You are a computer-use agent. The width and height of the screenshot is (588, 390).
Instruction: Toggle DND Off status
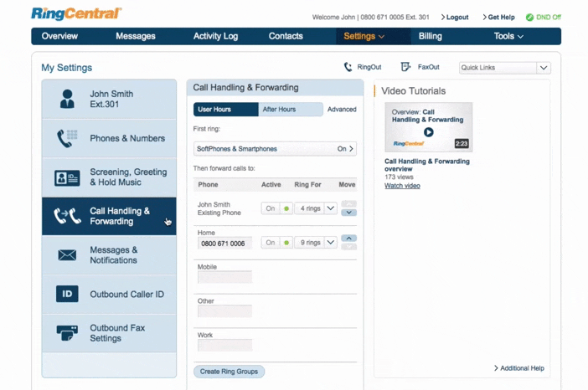tap(544, 18)
